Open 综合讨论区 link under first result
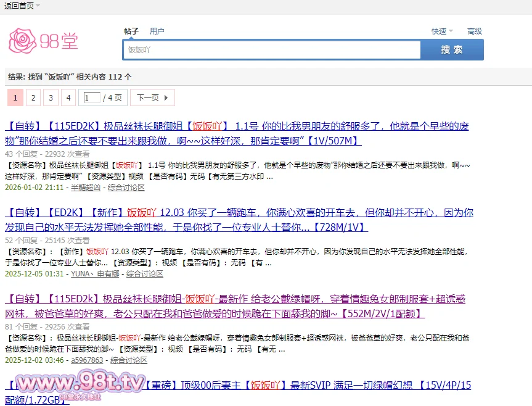The width and height of the screenshot is (532, 406). tap(126, 188)
